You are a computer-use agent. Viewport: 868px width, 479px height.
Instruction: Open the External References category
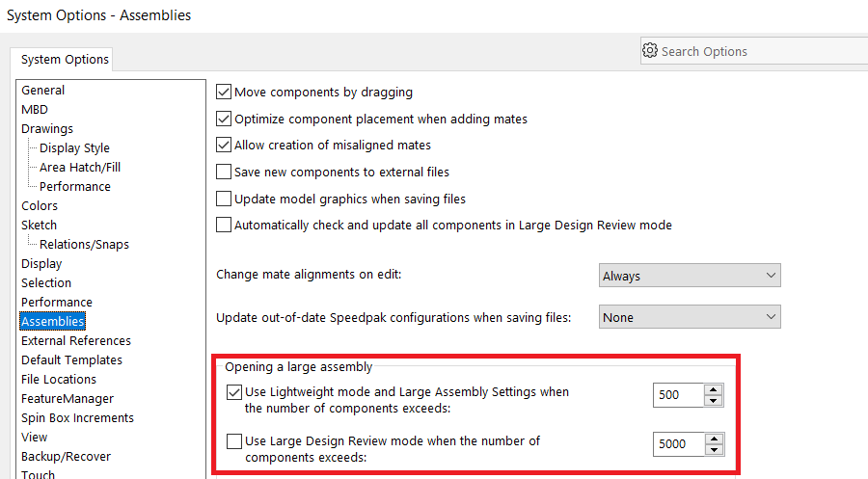76,340
